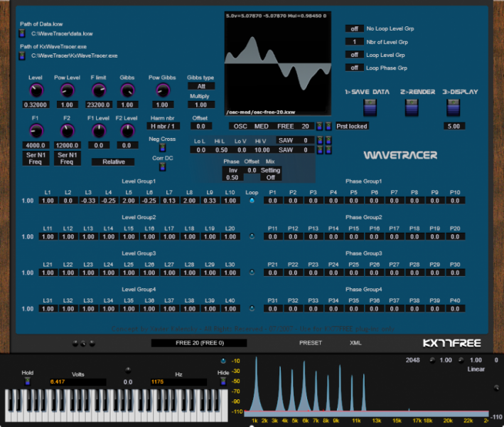504x427 pixels.
Task: Open the XML menu
Action: point(355,343)
